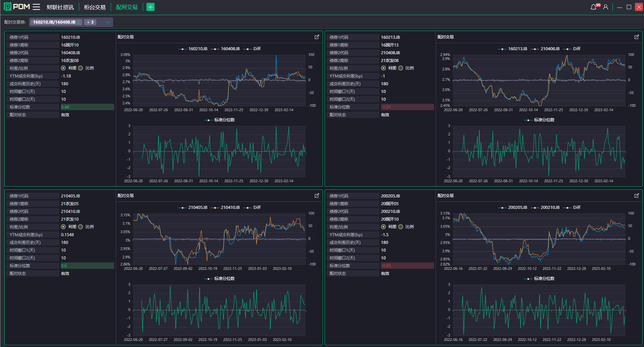This screenshot has width=644, height=347.
Task: Switch to the 财联社资讯 tab
Action: click(x=60, y=7)
